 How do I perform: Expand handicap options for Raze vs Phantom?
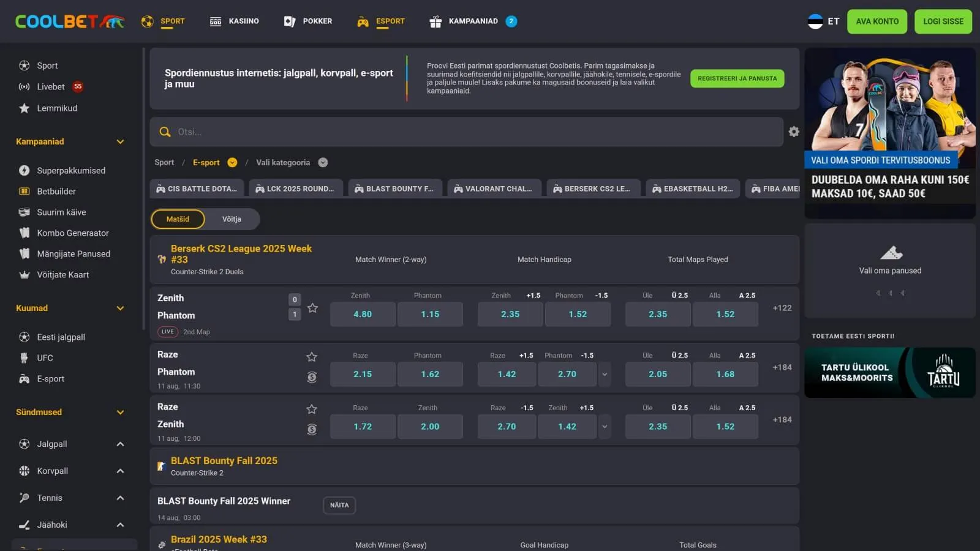(605, 374)
